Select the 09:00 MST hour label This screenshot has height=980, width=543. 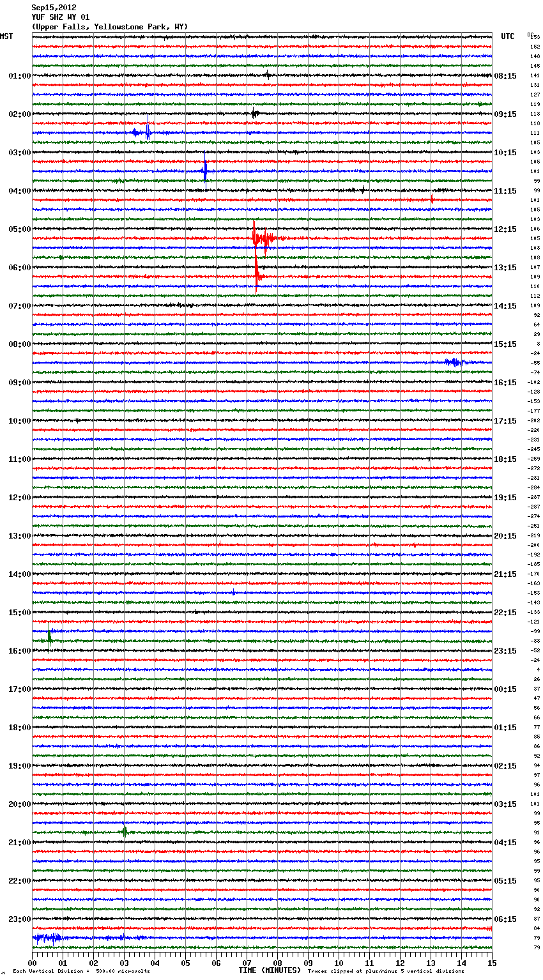(x=20, y=383)
